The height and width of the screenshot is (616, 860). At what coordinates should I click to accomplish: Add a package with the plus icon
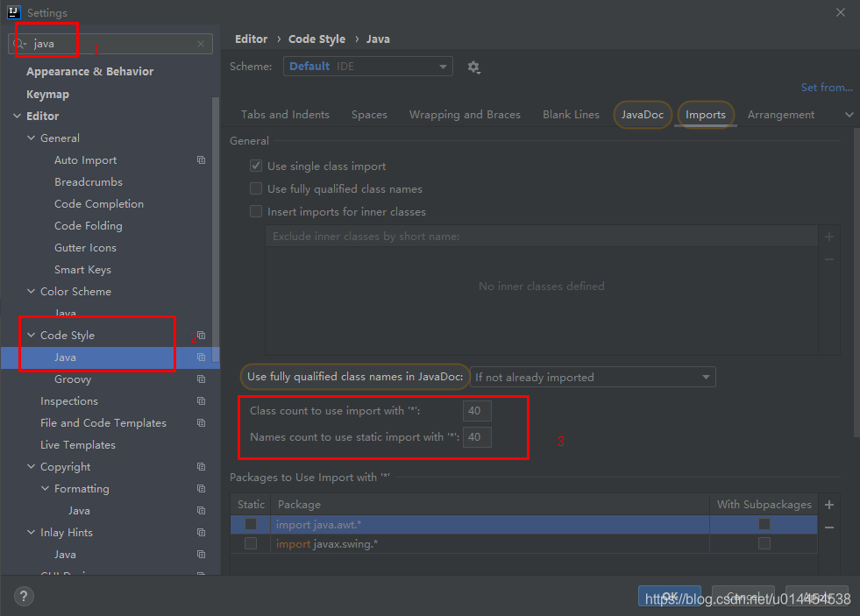point(829,505)
